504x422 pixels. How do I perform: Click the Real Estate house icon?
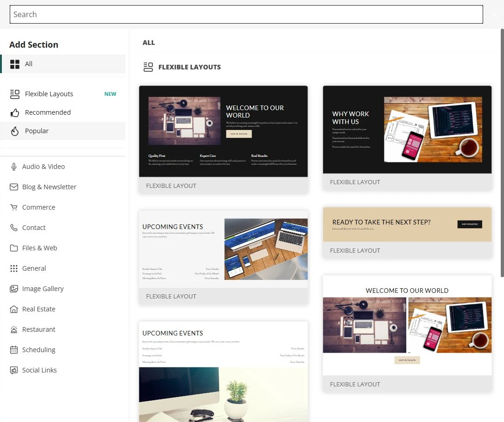[x=14, y=309]
